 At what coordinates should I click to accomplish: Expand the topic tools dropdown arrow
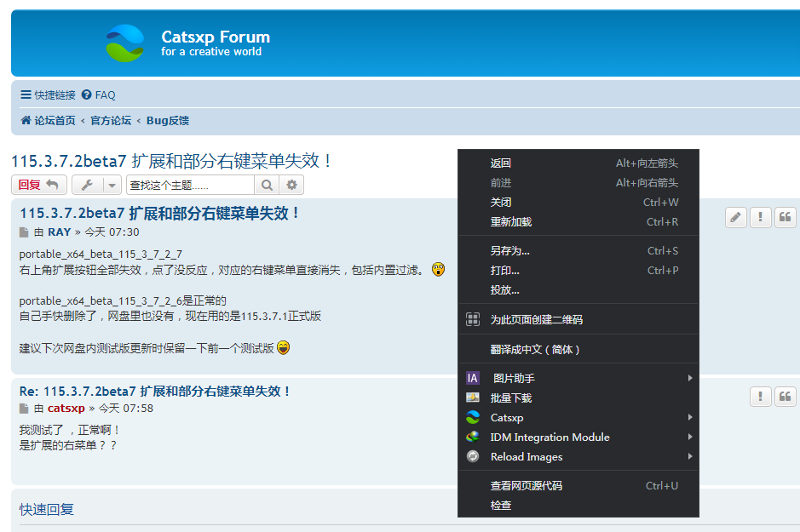coord(112,185)
